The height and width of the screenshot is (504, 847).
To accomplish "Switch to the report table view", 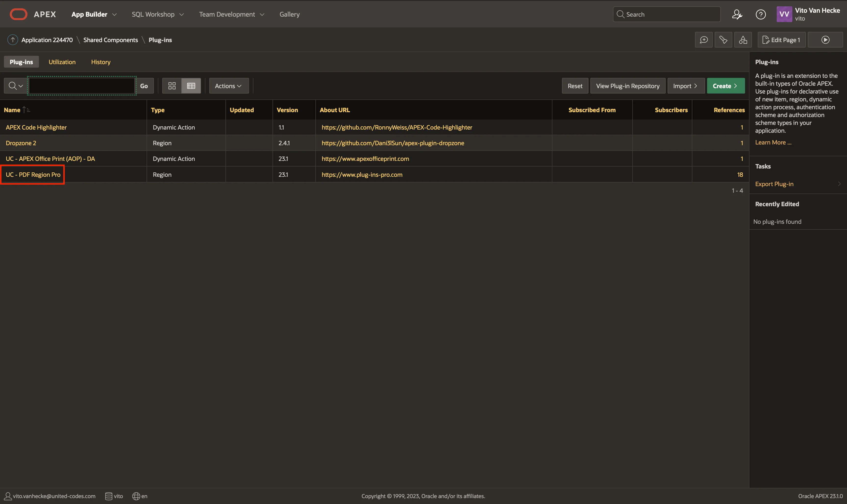I will pos(191,86).
